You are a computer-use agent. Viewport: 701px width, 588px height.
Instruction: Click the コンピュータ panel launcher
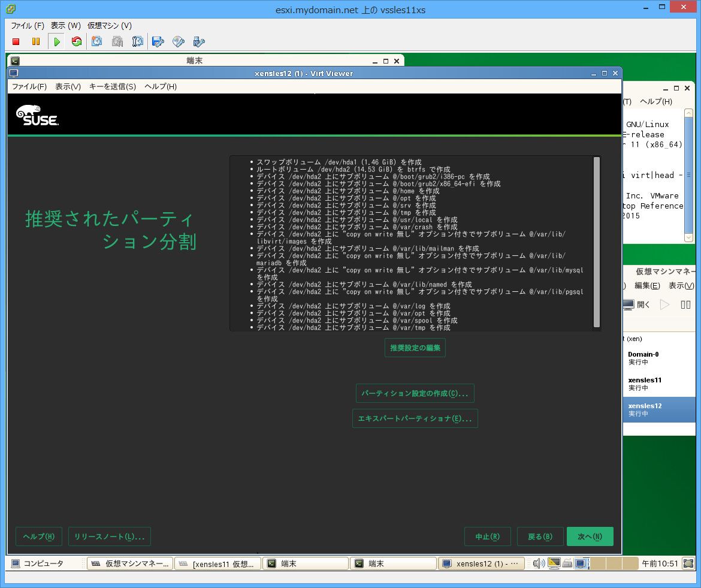pyautogui.click(x=37, y=563)
